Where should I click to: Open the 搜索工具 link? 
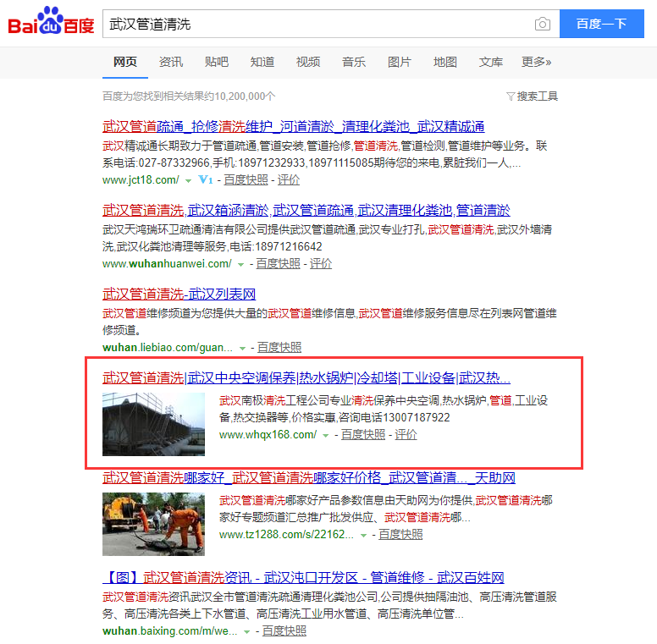click(537, 96)
